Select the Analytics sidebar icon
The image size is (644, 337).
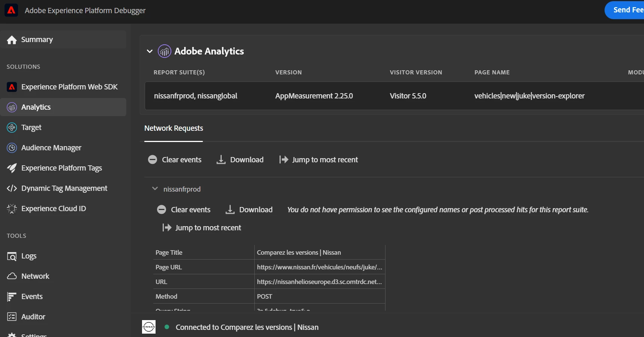pyautogui.click(x=12, y=107)
